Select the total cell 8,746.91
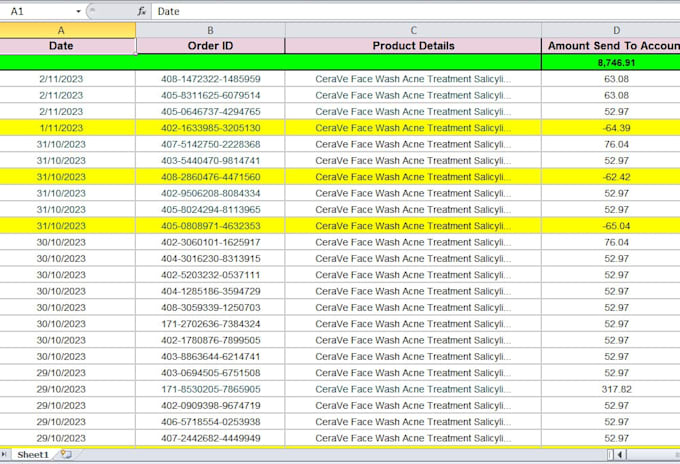This screenshot has width=680, height=464. 611,62
